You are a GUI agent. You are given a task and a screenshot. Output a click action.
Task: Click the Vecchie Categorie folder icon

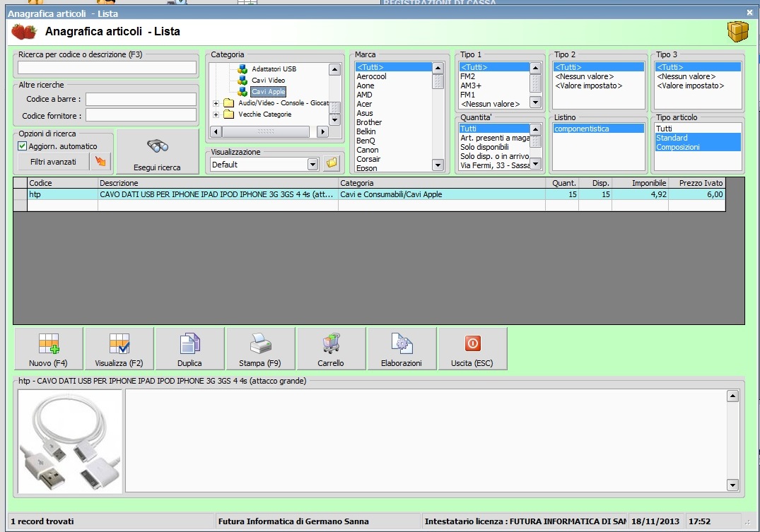click(x=229, y=114)
